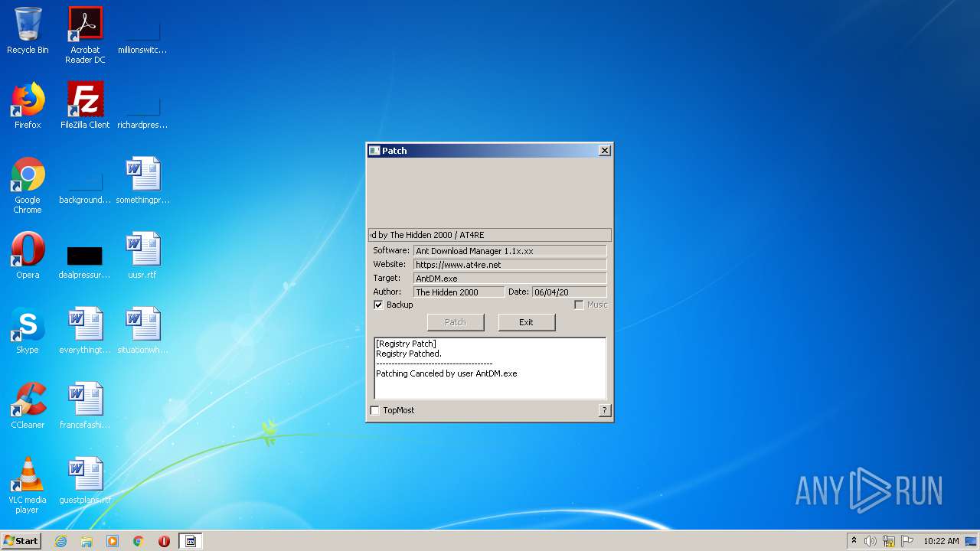Open Acrobat Reader DC shortcut
The image size is (980, 551).
pyautogui.click(x=85, y=35)
